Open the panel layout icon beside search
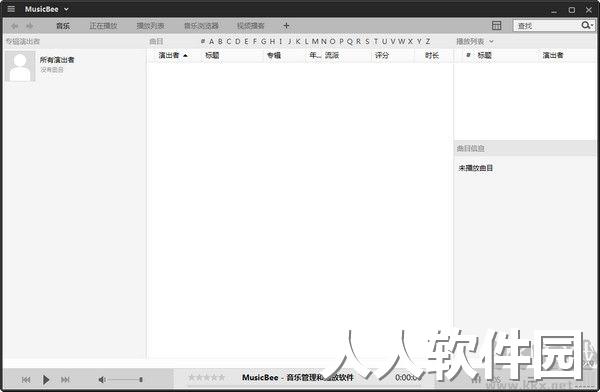Viewport: 600px width, 392px height. (x=496, y=26)
